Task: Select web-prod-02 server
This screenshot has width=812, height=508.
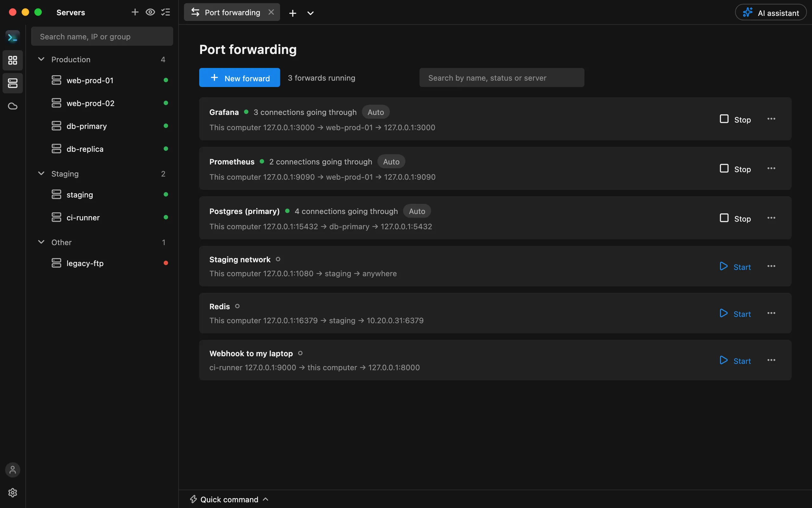Action: [x=102, y=103]
